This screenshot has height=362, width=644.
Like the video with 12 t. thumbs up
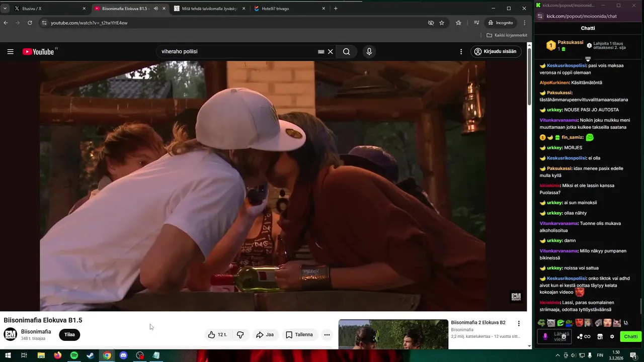pos(217,334)
